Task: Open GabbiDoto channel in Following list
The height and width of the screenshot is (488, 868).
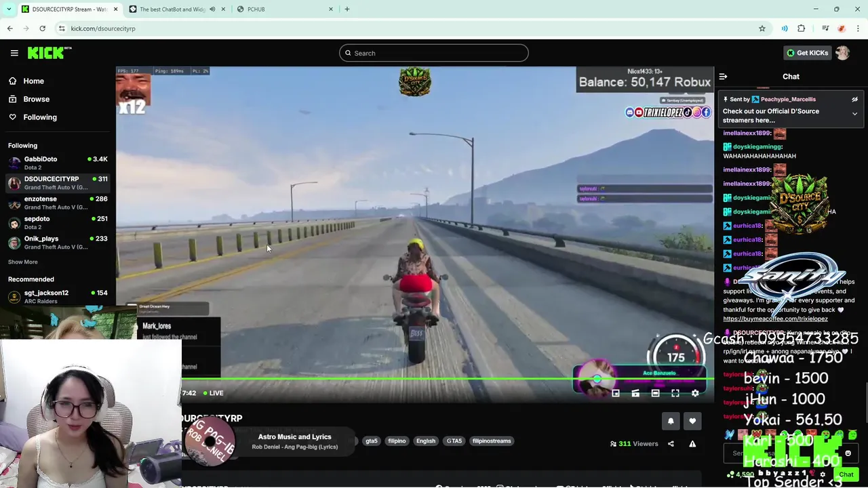Action: point(58,163)
